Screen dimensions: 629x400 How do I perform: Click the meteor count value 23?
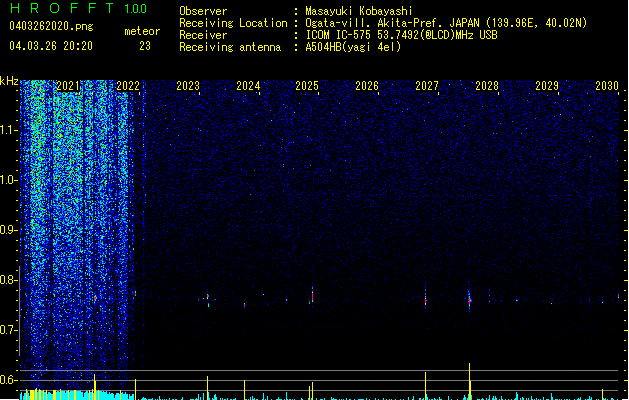(x=145, y=46)
